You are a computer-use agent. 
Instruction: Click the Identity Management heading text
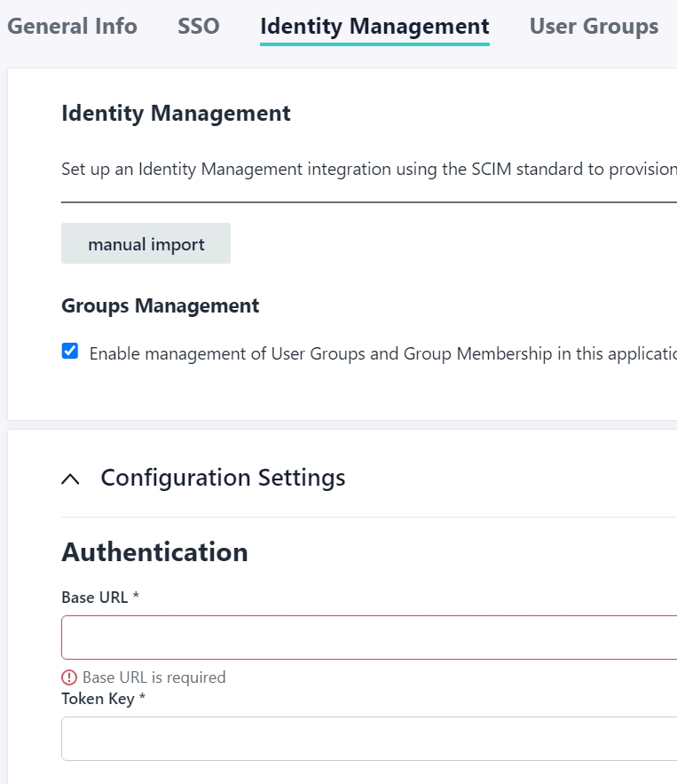pos(176,114)
